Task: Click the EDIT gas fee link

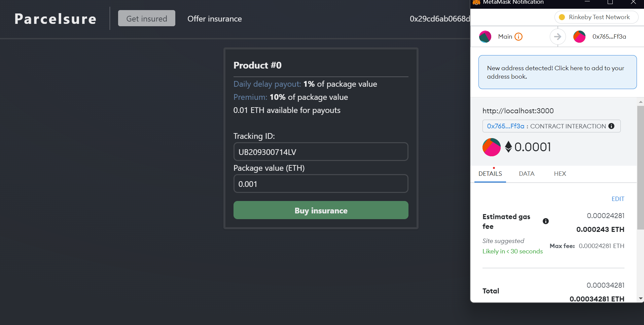Action: (618, 199)
